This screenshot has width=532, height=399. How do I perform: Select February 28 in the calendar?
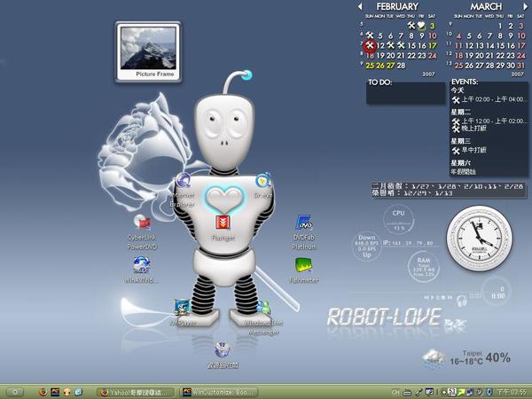401,66
